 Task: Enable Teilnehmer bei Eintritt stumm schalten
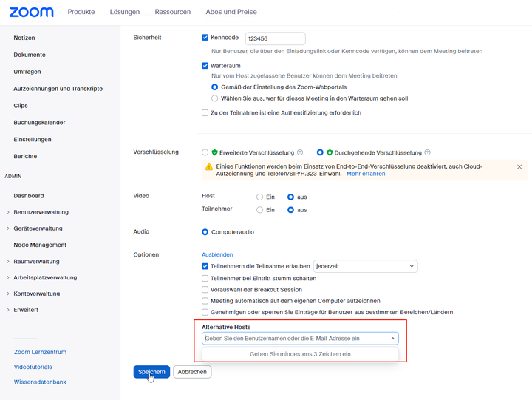point(205,279)
